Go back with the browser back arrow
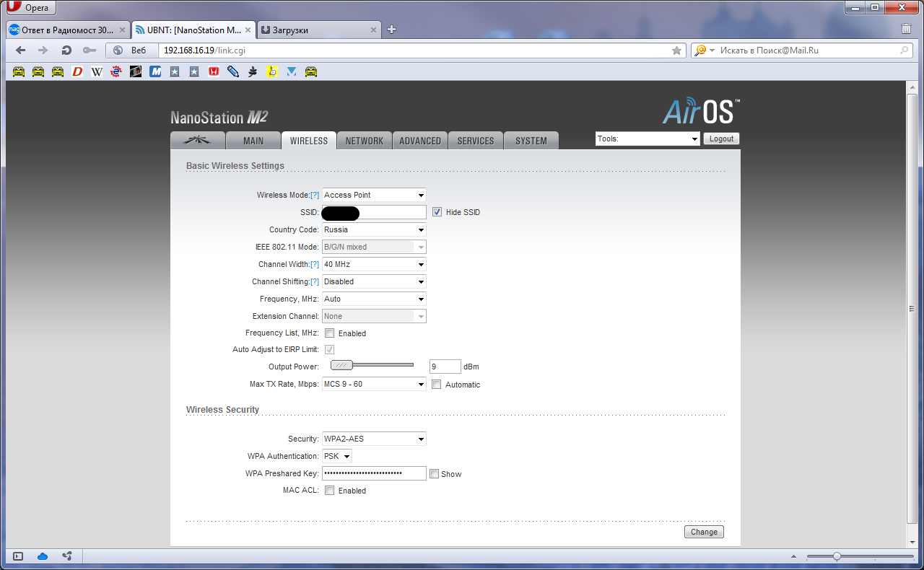Screen dimensions: 924x570 [x=20, y=51]
